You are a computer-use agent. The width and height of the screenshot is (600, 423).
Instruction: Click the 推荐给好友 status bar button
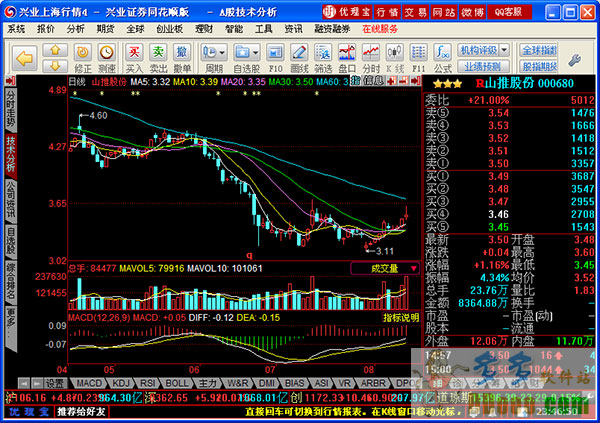coord(81,412)
